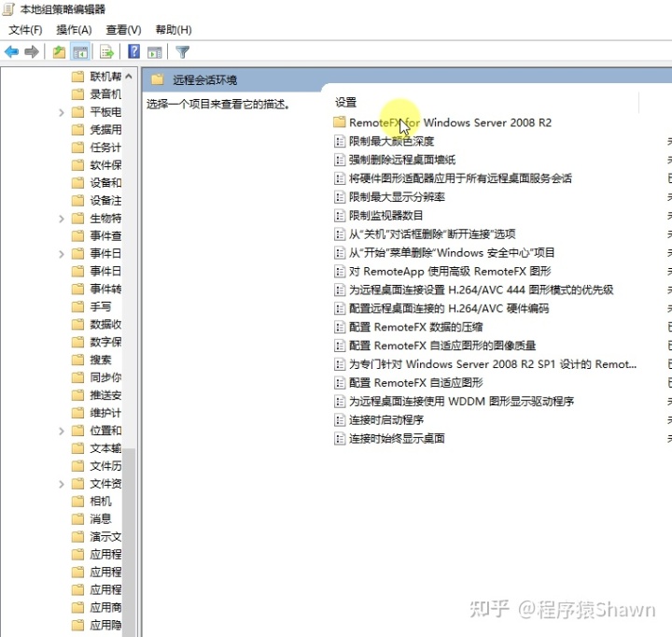Expand the 生物特 tree node

coord(62,219)
